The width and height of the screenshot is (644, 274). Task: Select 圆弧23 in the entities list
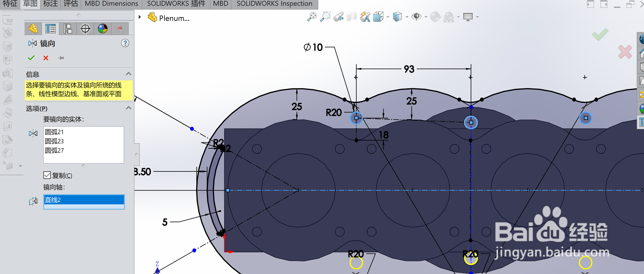54,141
